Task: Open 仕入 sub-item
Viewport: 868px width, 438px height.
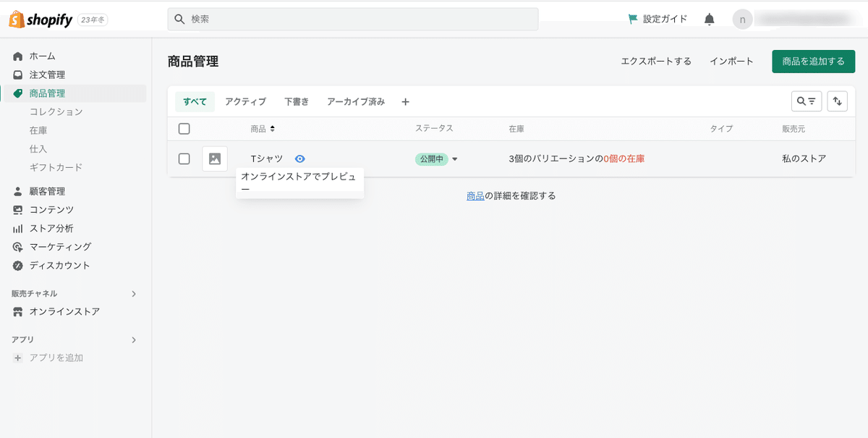Action: pyautogui.click(x=38, y=148)
